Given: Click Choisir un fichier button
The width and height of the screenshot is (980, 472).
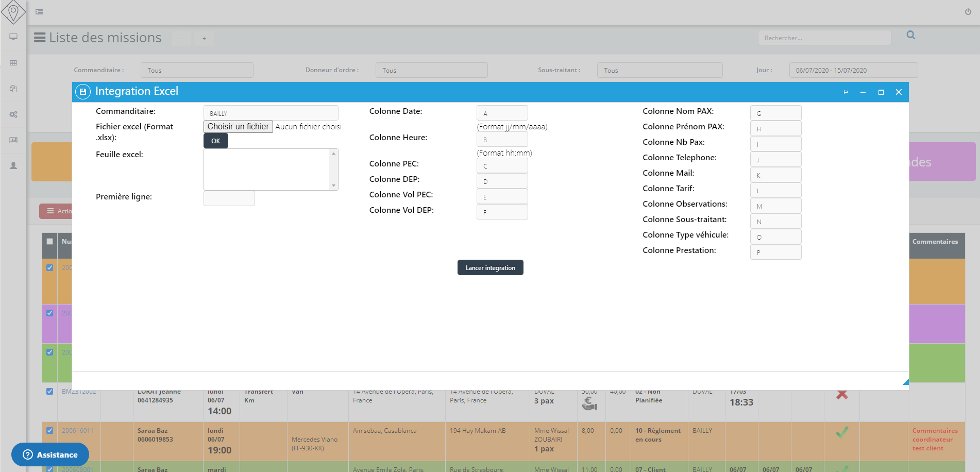Looking at the screenshot, I should (x=238, y=127).
